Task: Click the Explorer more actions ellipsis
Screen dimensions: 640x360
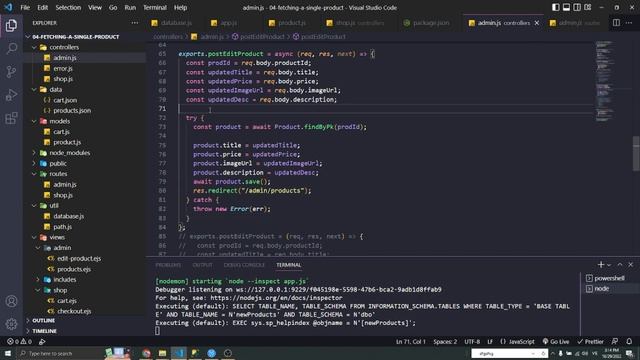Action: 135,23
